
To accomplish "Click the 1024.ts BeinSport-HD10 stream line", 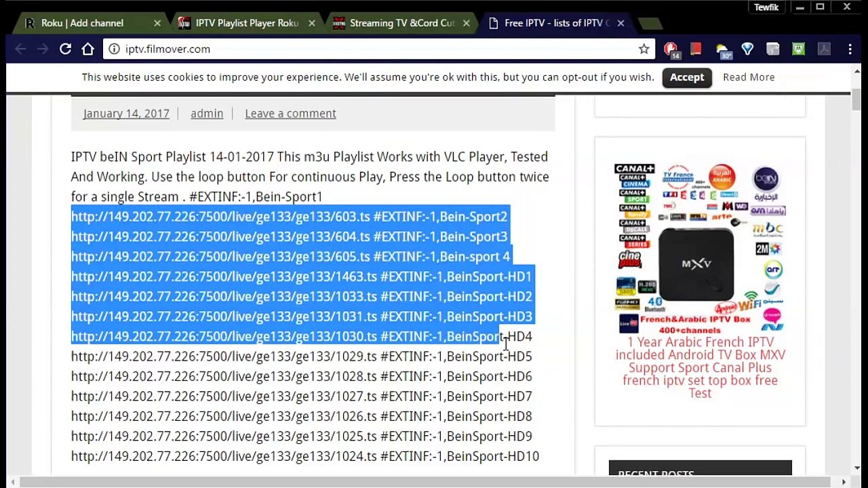I will coord(305,456).
